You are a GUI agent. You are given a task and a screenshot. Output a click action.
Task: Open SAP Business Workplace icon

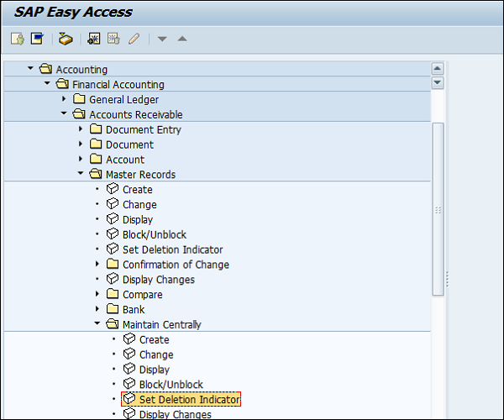click(66, 39)
